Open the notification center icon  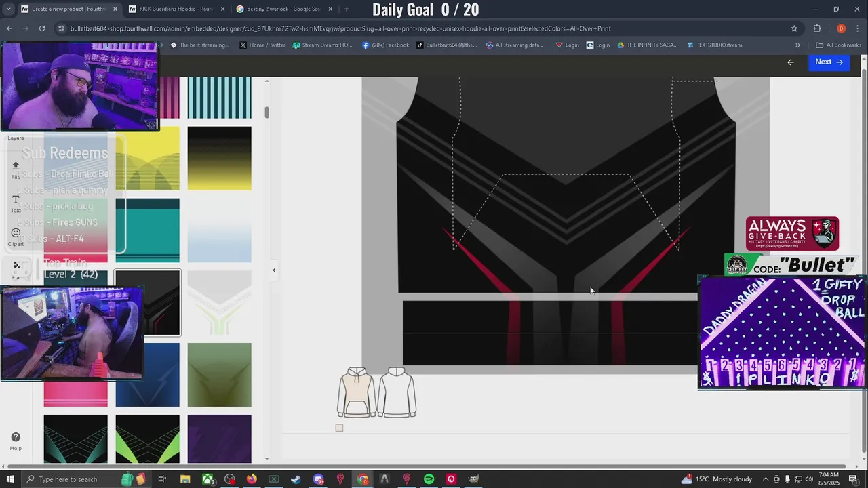point(853,479)
